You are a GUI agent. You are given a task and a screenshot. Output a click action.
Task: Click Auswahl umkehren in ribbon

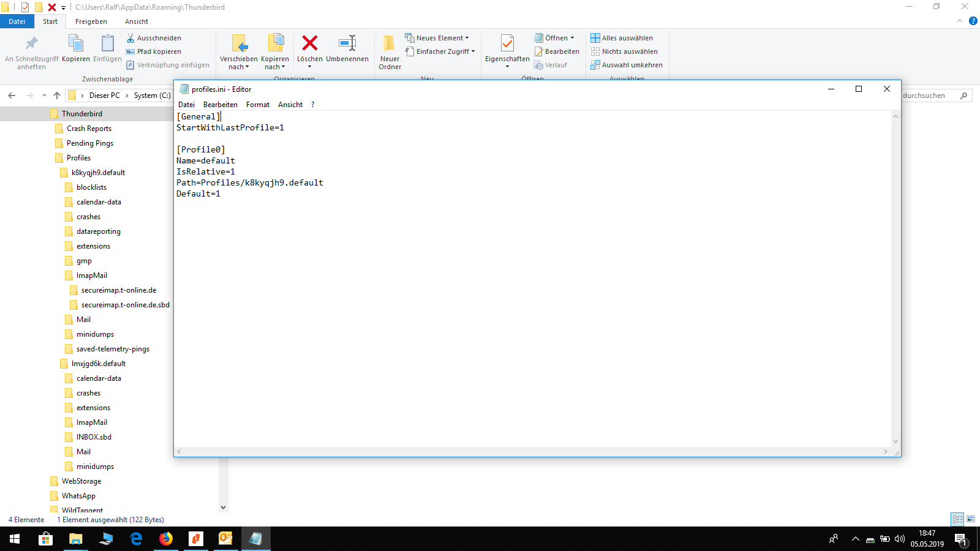tap(627, 65)
